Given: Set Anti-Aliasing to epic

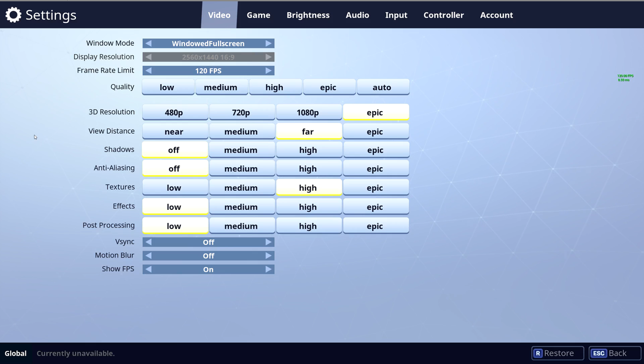Looking at the screenshot, I should pos(376,168).
